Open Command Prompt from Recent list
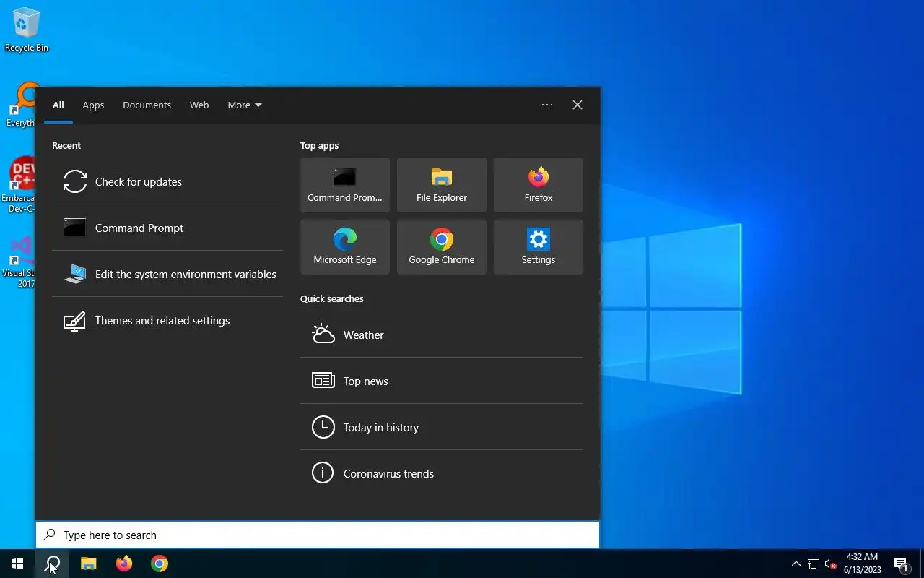Screen dimensions: 924x578 [x=167, y=228]
